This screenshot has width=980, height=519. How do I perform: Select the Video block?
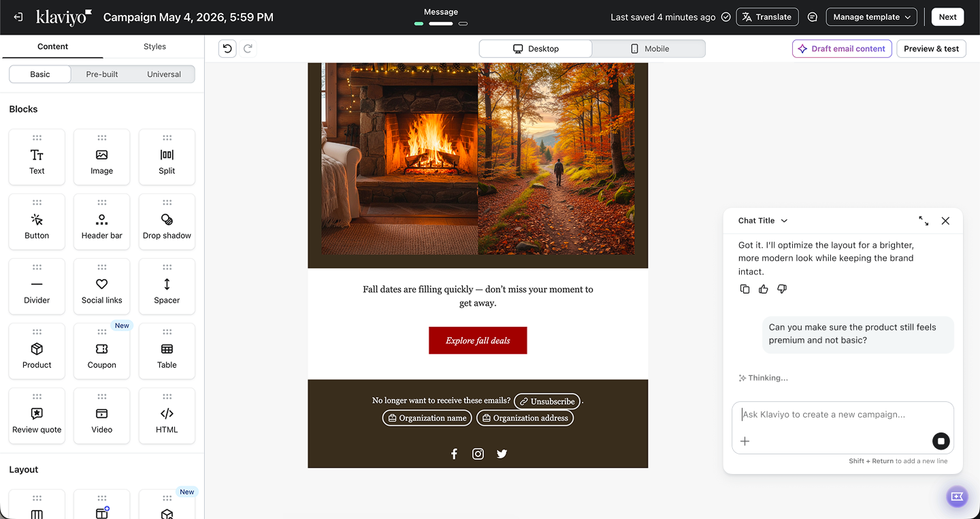pos(102,415)
